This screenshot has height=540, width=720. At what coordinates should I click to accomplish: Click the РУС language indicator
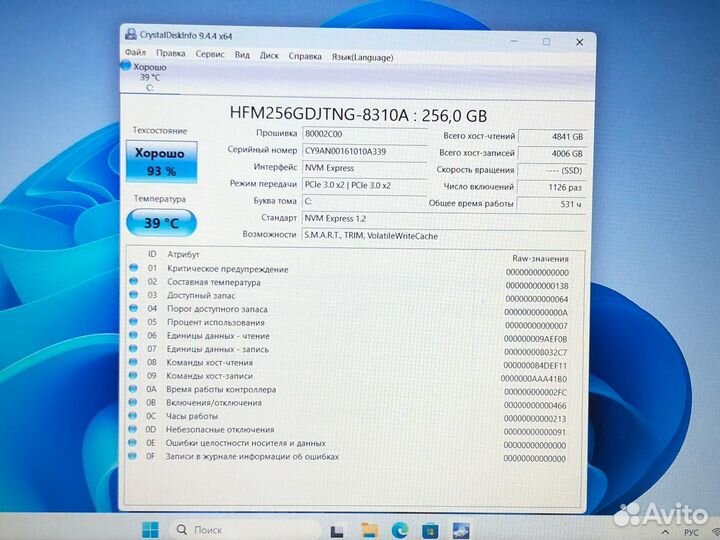pos(691,532)
